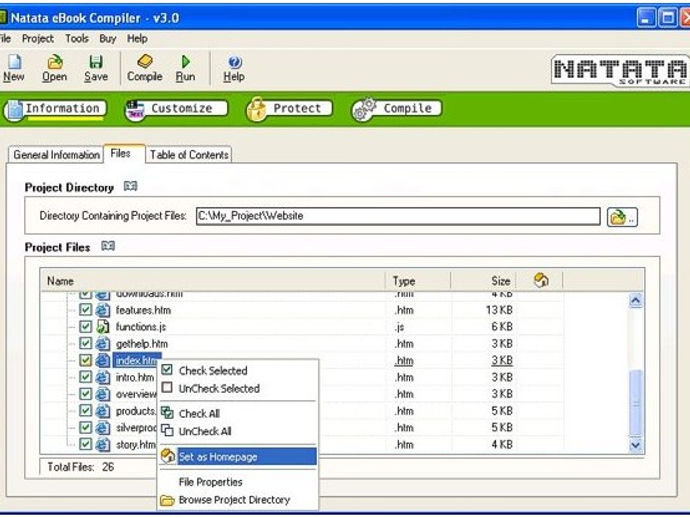Open the Project menu

pyautogui.click(x=38, y=39)
